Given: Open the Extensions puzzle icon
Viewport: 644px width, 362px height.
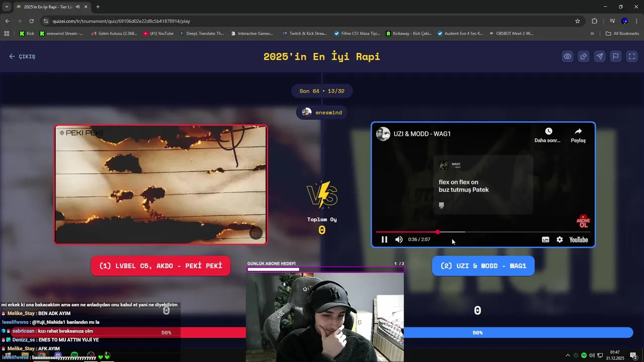Looking at the screenshot, I should (595, 21).
